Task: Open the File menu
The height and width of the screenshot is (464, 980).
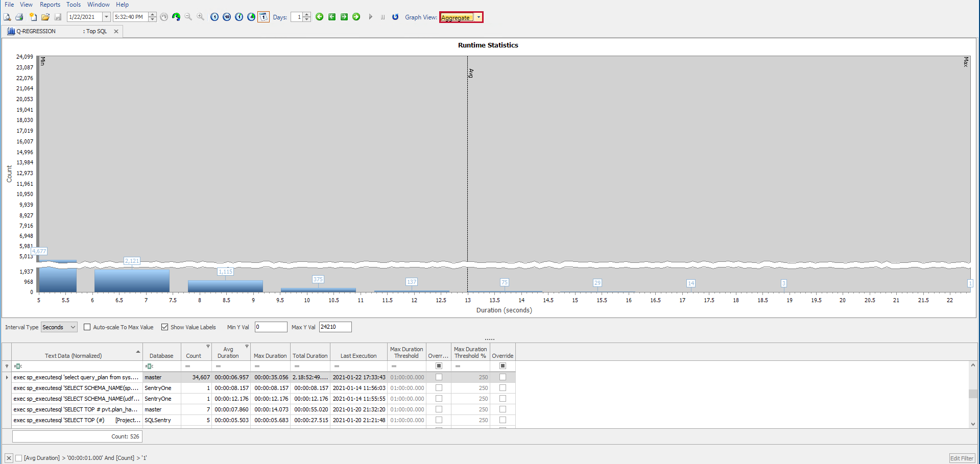Action: pyautogui.click(x=9, y=5)
